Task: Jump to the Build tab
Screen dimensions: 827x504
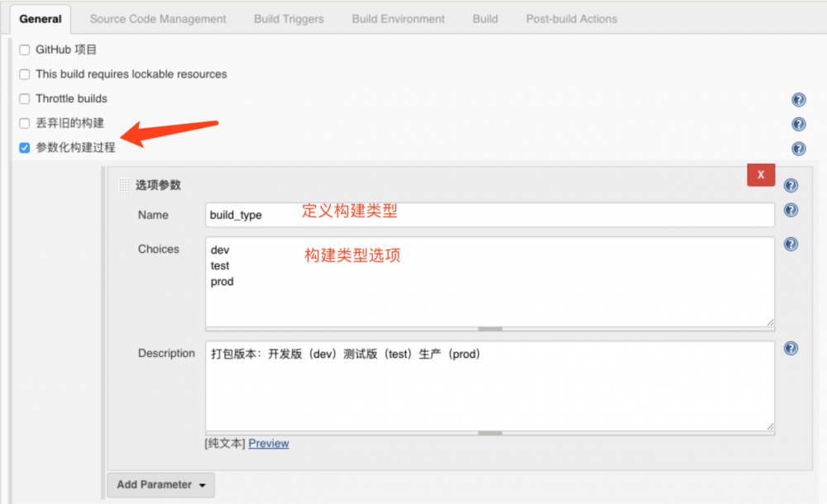Action: (x=485, y=19)
